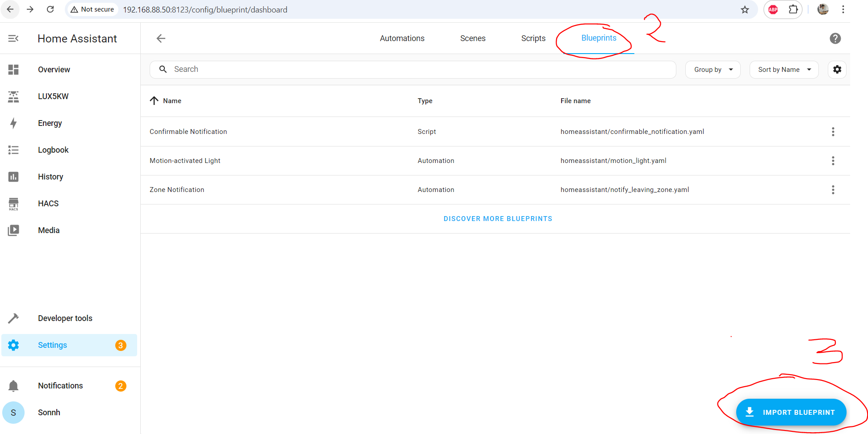Switch to the Scenes tab
The height and width of the screenshot is (434, 868).
473,38
